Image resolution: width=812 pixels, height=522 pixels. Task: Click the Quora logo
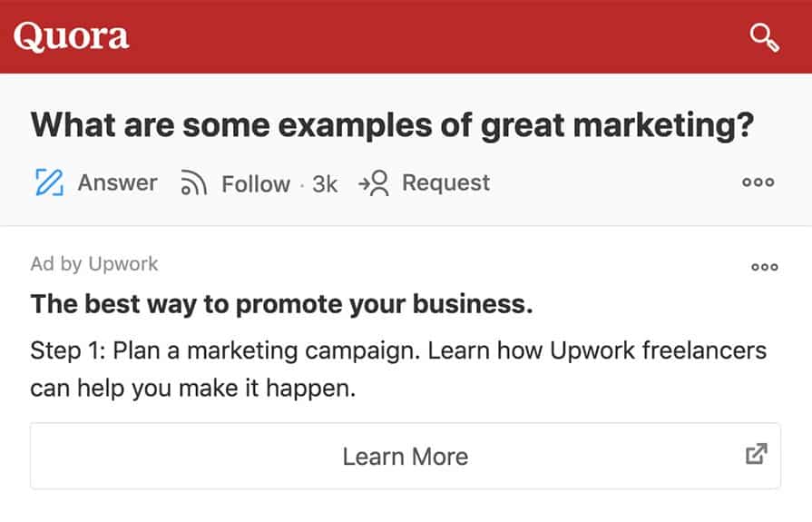pyautogui.click(x=71, y=36)
